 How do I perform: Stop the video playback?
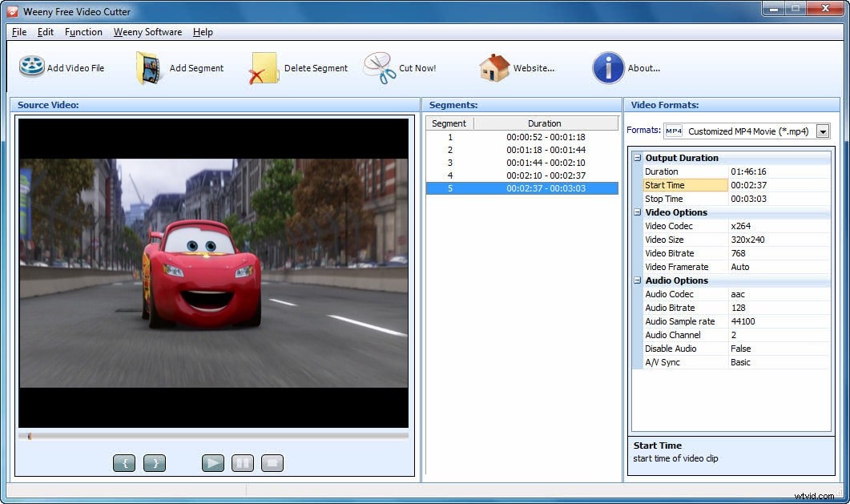click(272, 462)
